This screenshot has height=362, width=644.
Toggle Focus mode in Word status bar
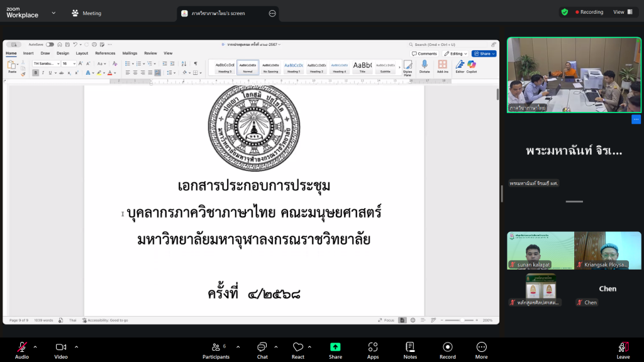point(386,320)
